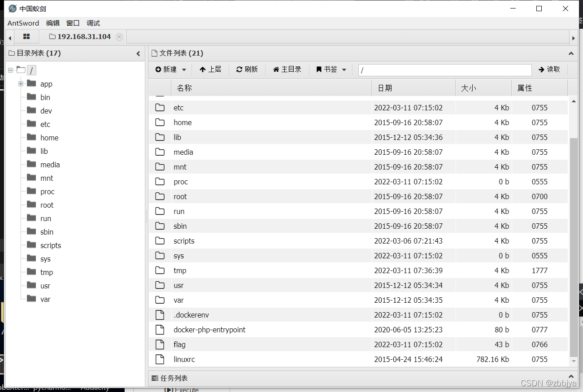
Task: Open the 编辑 menu
Action: tap(53, 23)
